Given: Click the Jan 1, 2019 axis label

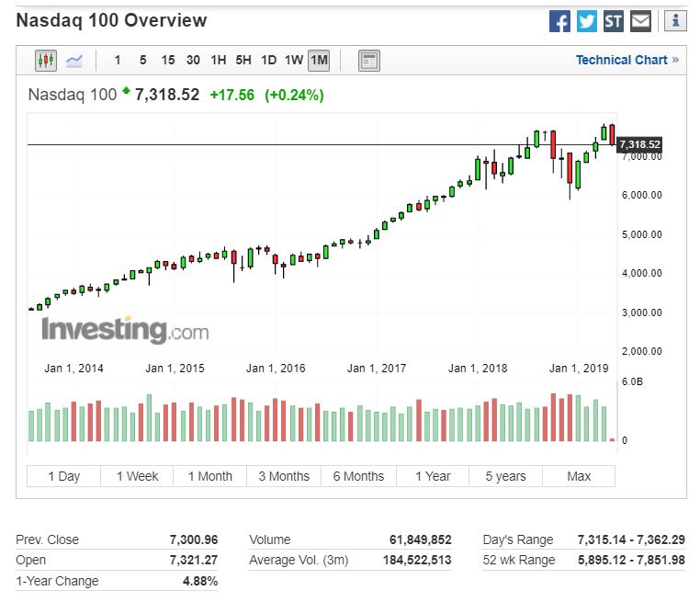Looking at the screenshot, I should click(579, 368).
